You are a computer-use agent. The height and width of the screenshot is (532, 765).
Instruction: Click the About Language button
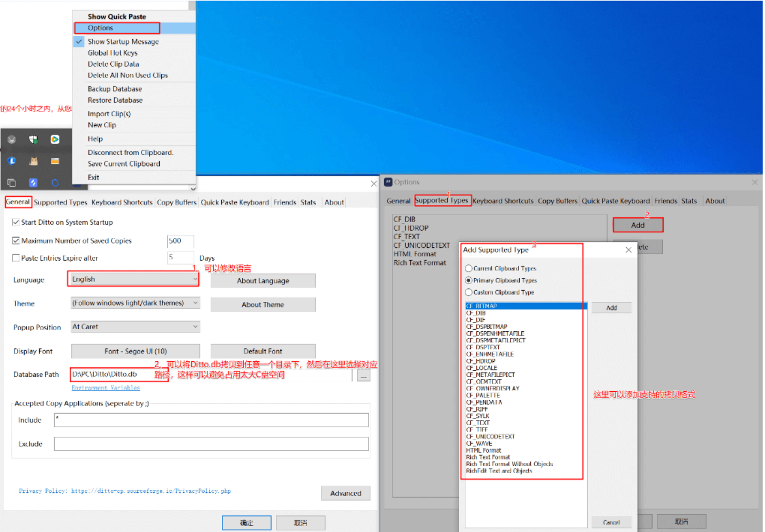point(263,281)
